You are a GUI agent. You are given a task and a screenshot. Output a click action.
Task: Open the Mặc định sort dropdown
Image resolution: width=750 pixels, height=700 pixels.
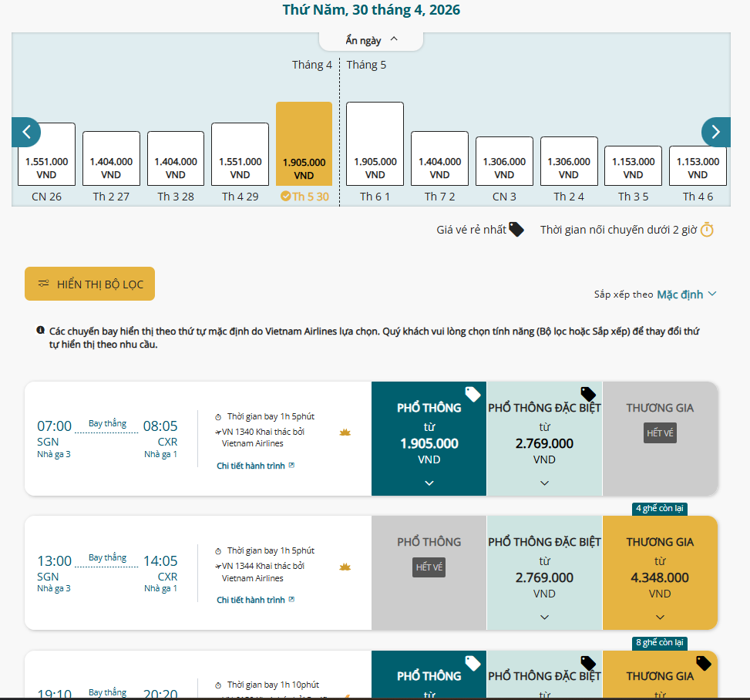click(686, 294)
